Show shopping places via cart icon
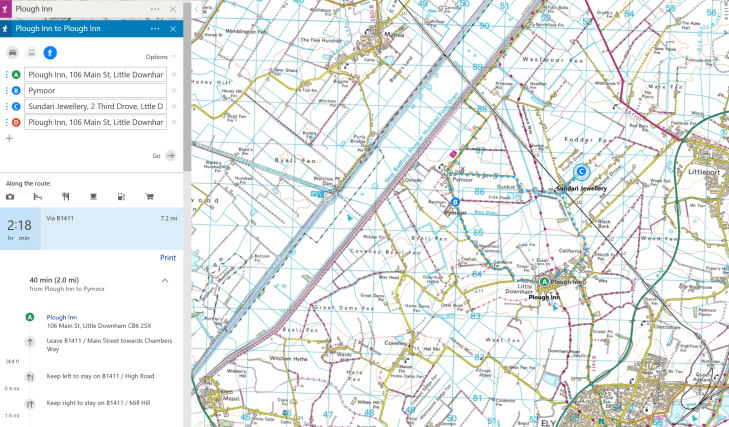Viewport: 729px width, 427px height. point(150,197)
